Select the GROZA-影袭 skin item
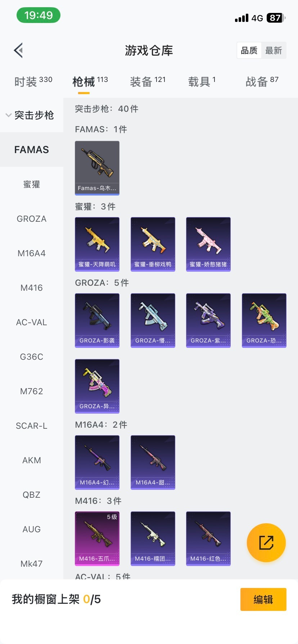This screenshot has width=298, height=644. point(97,321)
